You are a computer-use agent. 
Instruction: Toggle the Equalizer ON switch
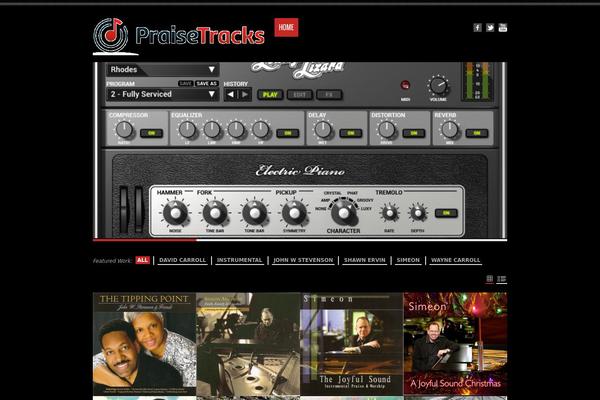click(x=288, y=133)
